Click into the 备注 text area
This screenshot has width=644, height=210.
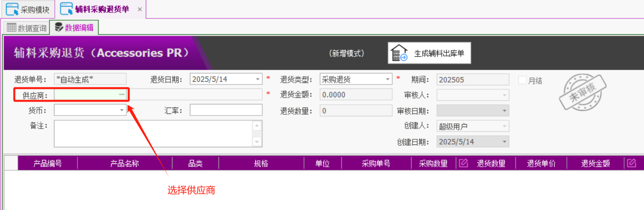coord(153,133)
